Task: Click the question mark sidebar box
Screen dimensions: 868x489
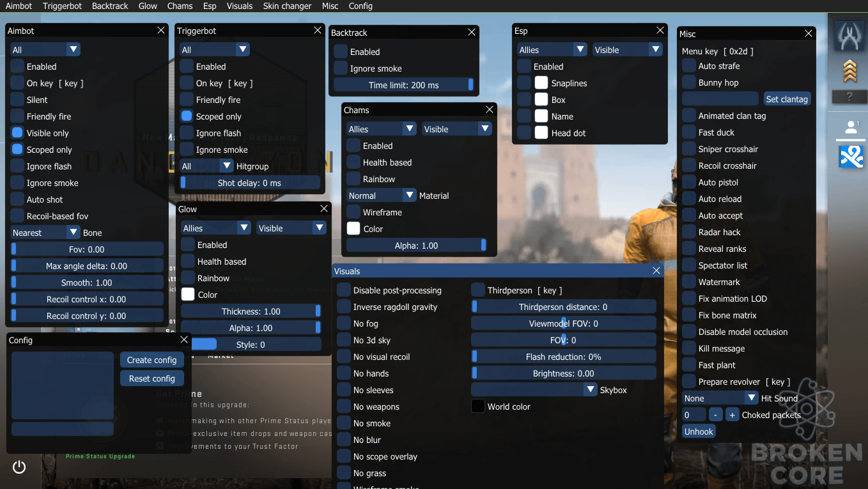Action: (849, 97)
